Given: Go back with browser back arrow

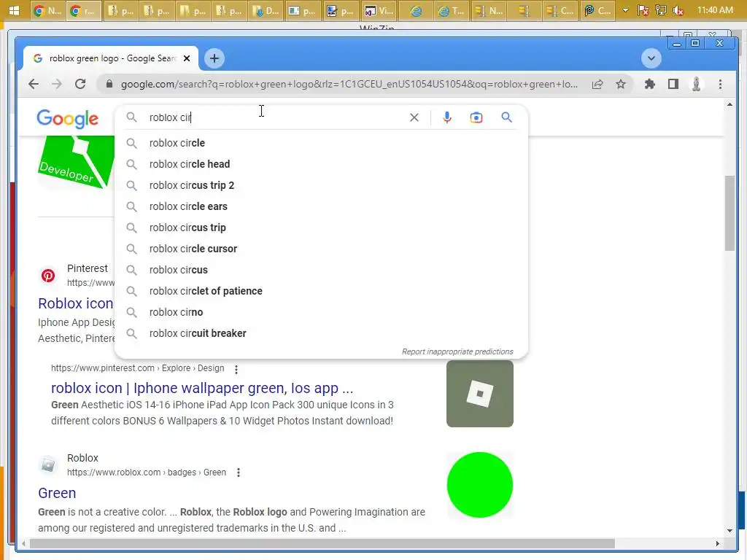Looking at the screenshot, I should click(x=34, y=85).
